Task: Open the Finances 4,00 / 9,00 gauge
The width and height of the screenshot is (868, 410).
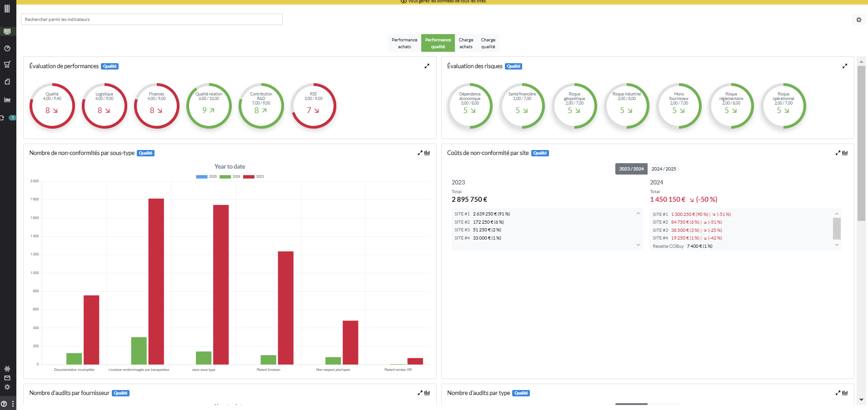Action: coord(157,106)
